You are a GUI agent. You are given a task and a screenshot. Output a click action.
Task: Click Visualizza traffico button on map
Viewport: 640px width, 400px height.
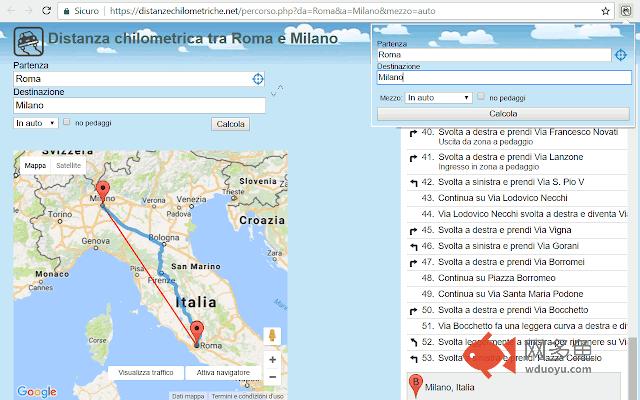[146, 372]
